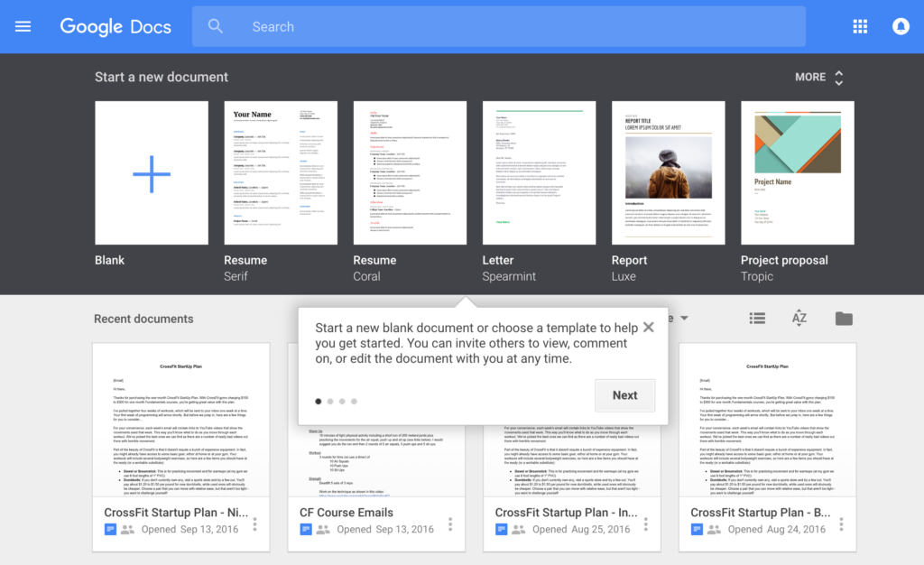Image resolution: width=924 pixels, height=565 pixels.
Task: Open the AZ sort options
Action: pyautogui.click(x=799, y=319)
